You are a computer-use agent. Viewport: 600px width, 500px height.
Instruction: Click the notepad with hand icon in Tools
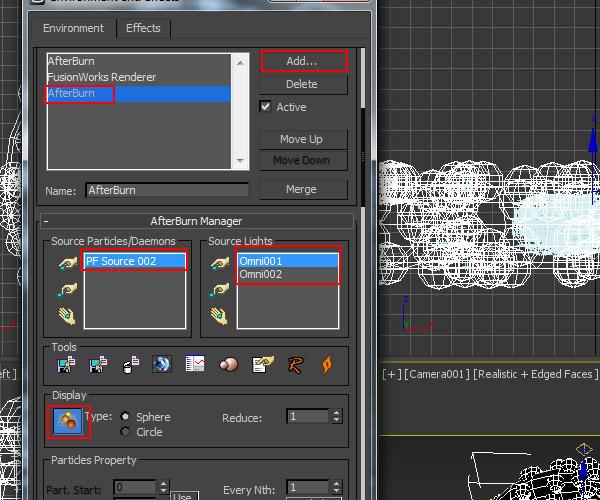(x=263, y=364)
